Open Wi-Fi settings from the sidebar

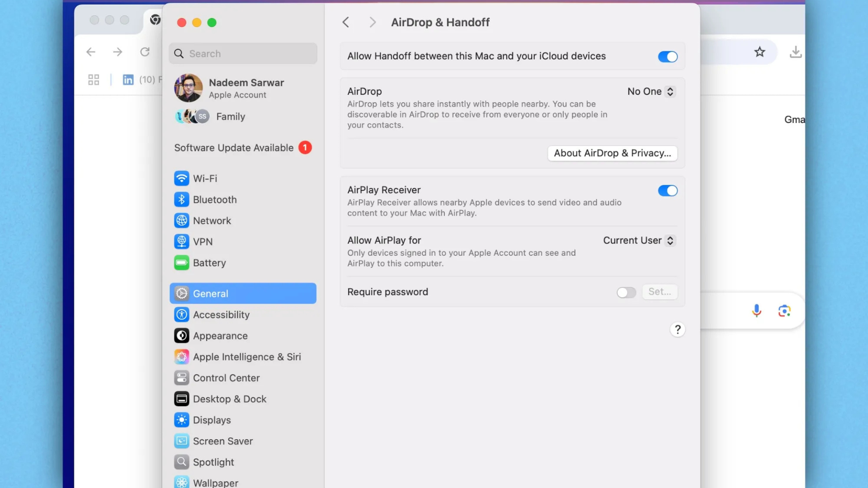[205, 178]
